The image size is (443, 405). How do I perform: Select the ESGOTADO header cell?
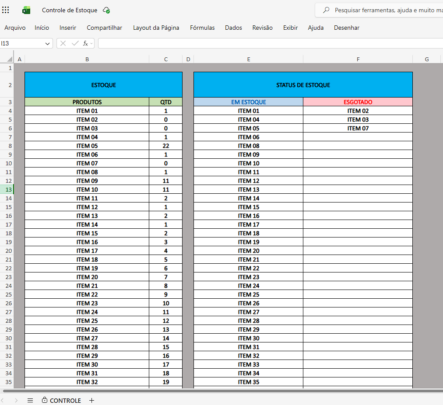click(358, 102)
